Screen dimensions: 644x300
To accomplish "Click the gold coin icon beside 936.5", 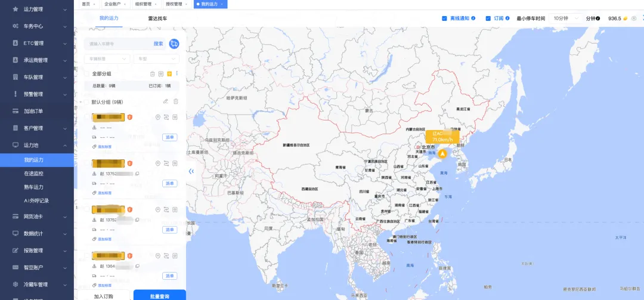I will click(x=626, y=18).
